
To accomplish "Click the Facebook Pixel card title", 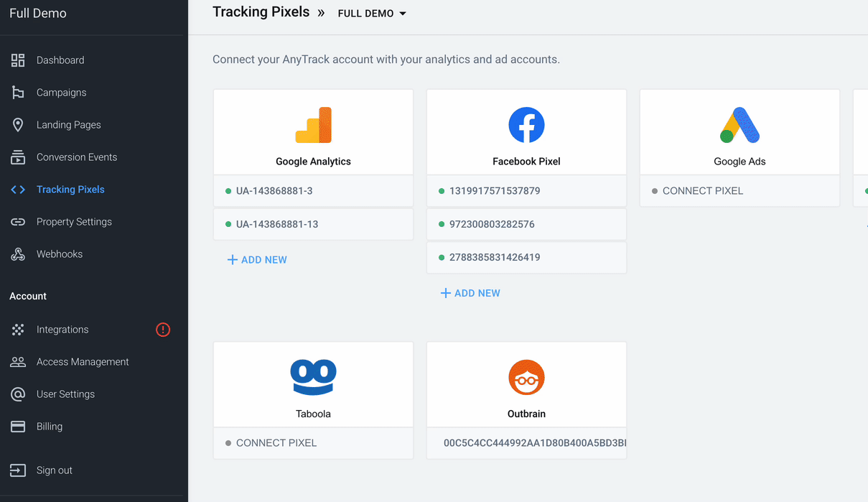I will coord(526,162).
